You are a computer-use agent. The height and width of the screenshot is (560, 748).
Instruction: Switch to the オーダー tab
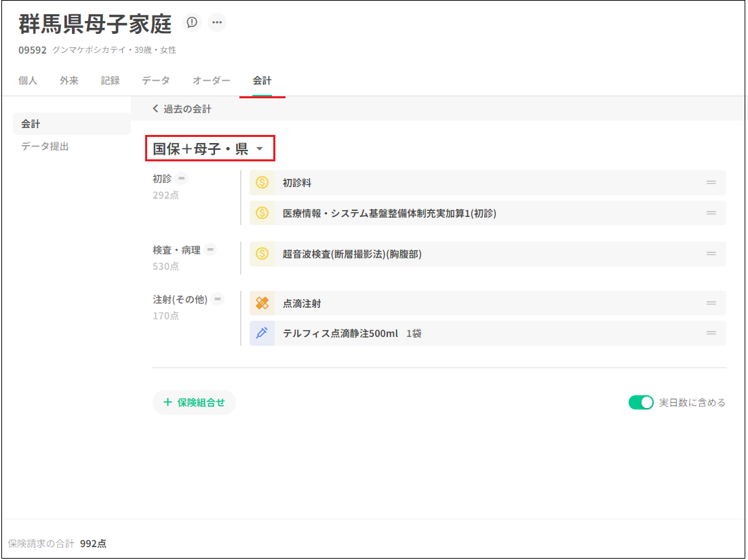point(211,81)
